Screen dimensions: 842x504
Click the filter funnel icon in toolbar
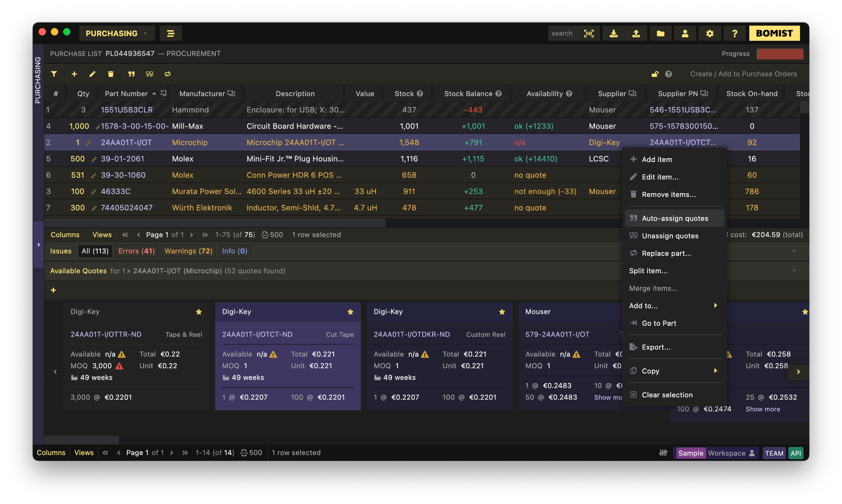tap(54, 74)
